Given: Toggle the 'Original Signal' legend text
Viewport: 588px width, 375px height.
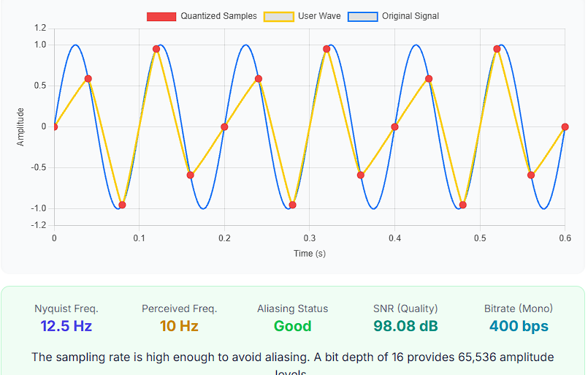Looking at the screenshot, I should click(411, 16).
